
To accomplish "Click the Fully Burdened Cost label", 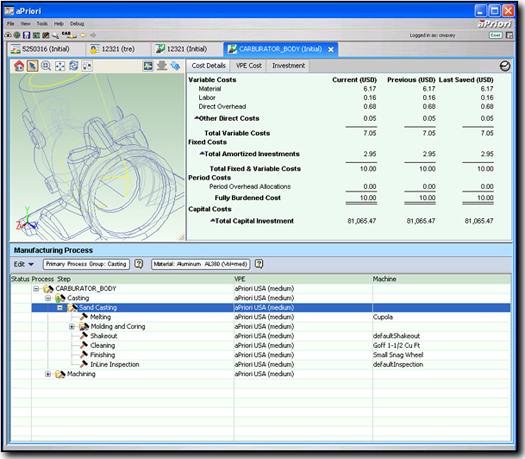I will point(247,198).
